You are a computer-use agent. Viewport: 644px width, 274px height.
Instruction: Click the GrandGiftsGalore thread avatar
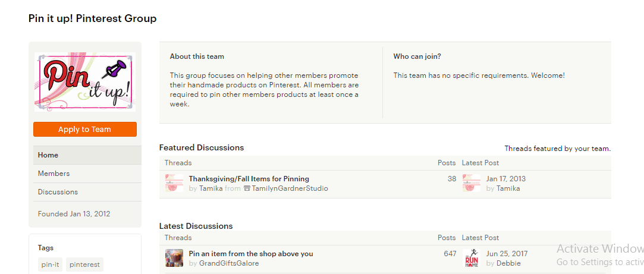click(174, 258)
